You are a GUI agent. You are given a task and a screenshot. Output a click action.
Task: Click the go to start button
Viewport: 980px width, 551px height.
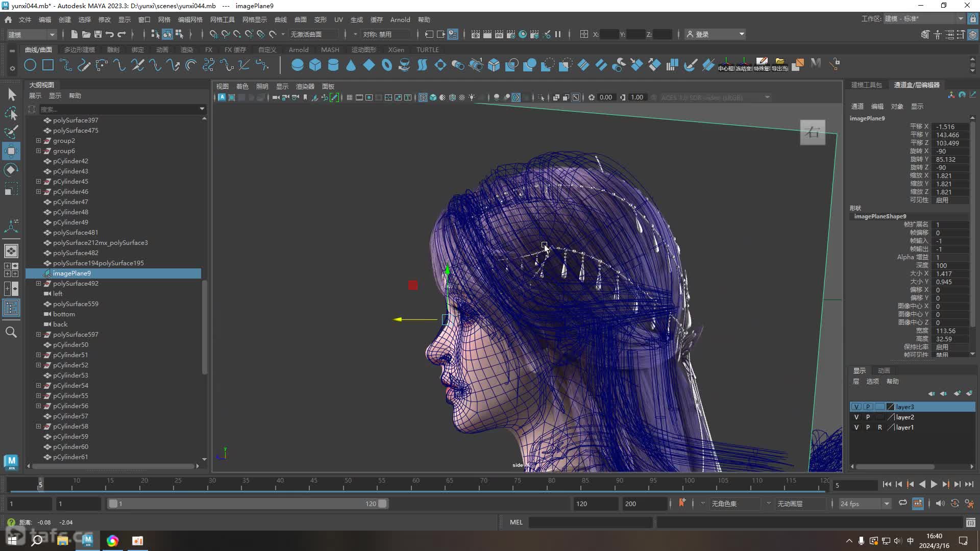point(887,485)
